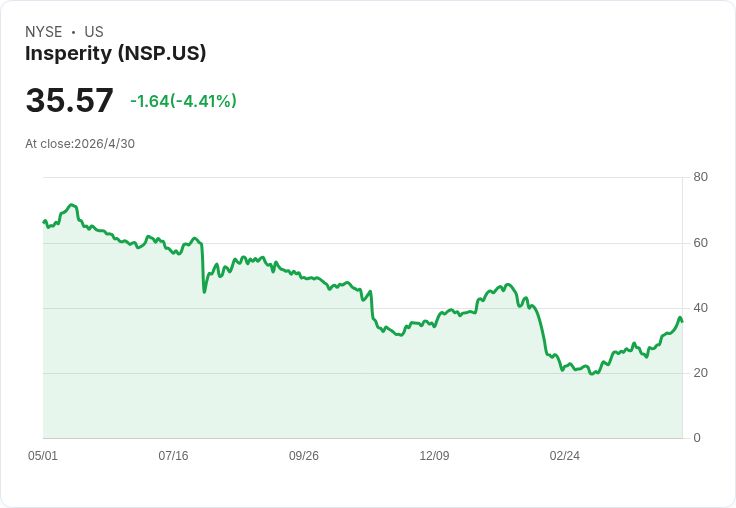Click the 07/16 date axis label
Screen dimensions: 736x508
pos(173,455)
